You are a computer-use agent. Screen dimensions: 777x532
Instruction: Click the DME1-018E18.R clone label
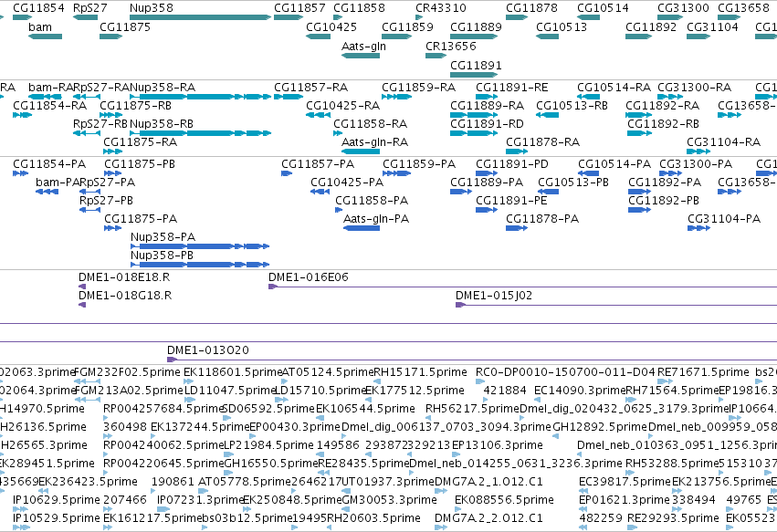(x=124, y=276)
